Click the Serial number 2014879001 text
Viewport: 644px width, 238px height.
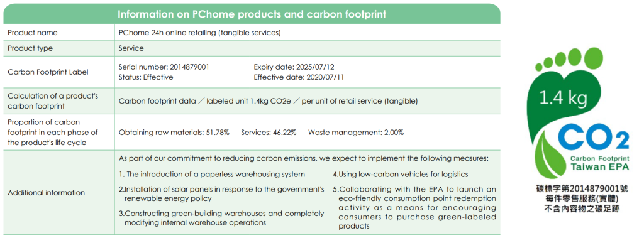164,67
